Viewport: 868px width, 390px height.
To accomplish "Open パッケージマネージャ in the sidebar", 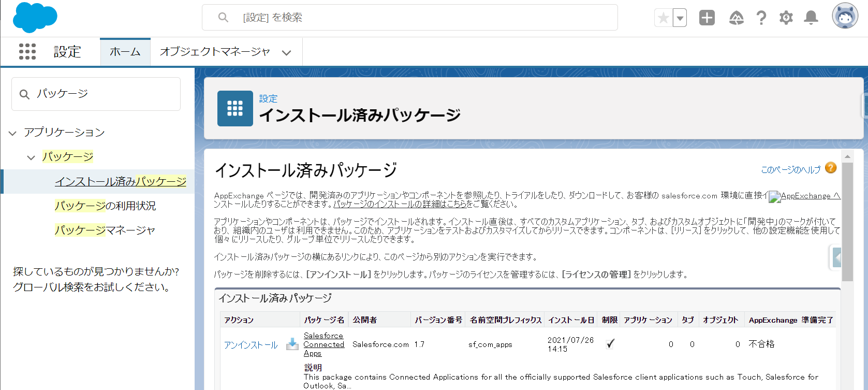I will (x=105, y=230).
